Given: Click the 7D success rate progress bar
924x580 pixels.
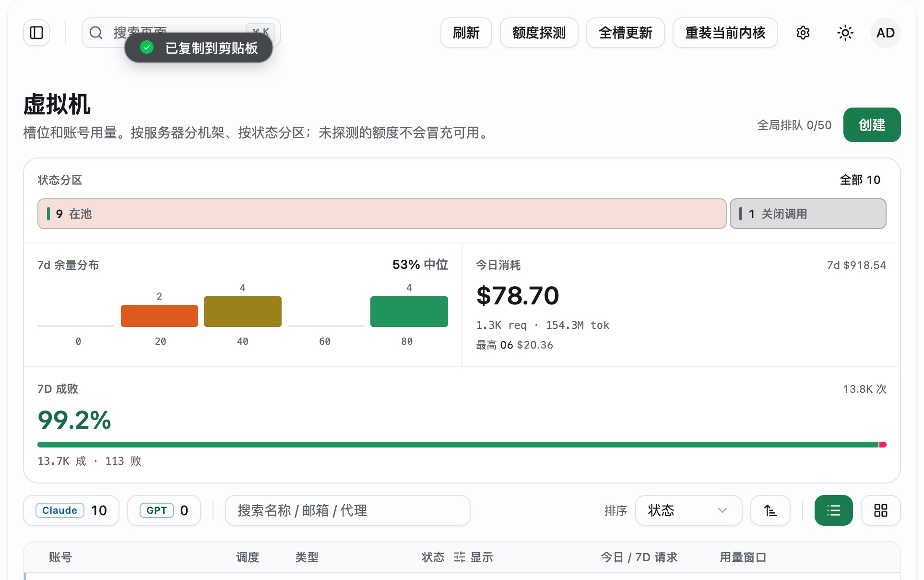Looking at the screenshot, I should 462,445.
